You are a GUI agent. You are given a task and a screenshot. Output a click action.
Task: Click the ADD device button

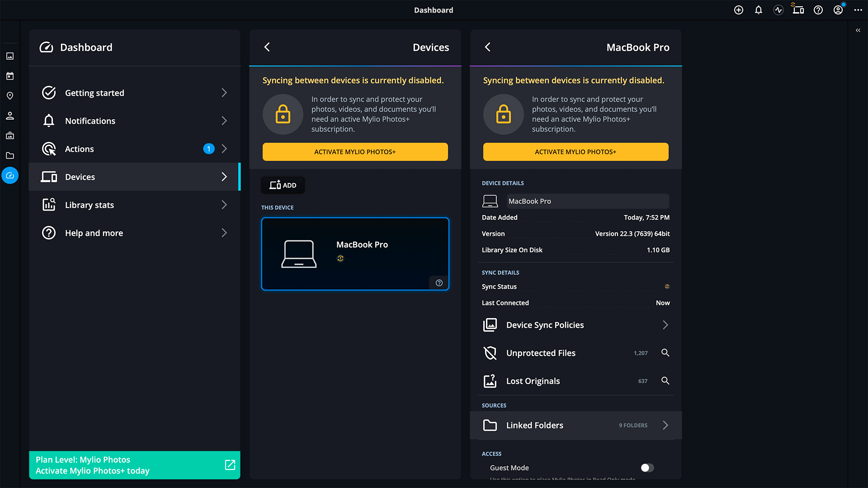pos(283,185)
